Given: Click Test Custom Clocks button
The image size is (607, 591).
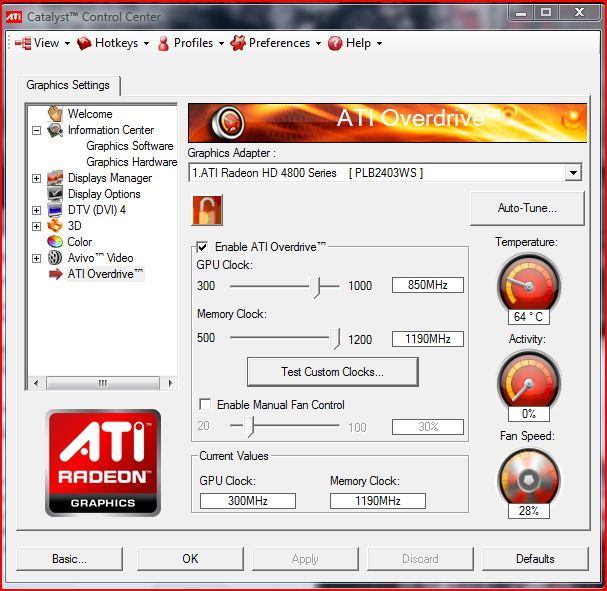Looking at the screenshot, I should pyautogui.click(x=333, y=372).
